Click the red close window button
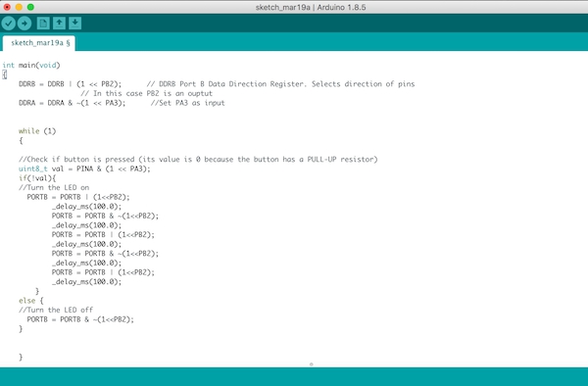This screenshot has width=588, height=386. [x=7, y=7]
